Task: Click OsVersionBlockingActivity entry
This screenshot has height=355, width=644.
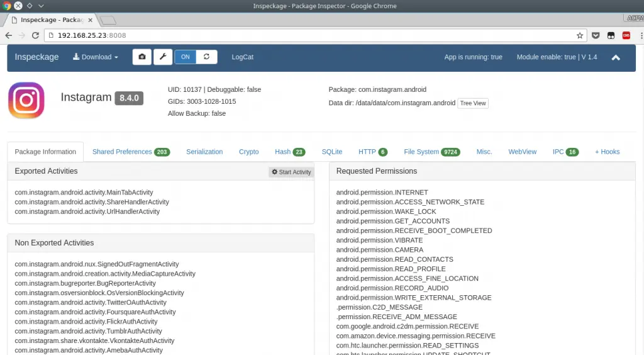Action: coord(99,293)
